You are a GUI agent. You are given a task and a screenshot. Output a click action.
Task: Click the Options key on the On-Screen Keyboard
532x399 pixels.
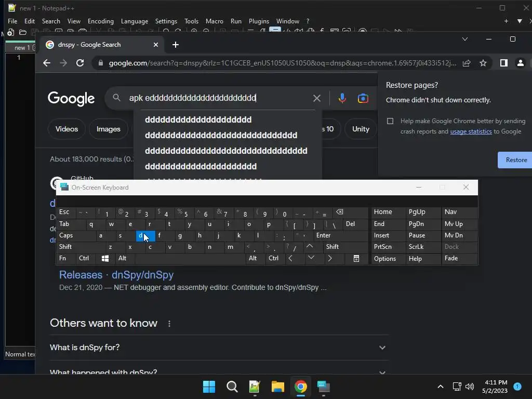[388, 259]
